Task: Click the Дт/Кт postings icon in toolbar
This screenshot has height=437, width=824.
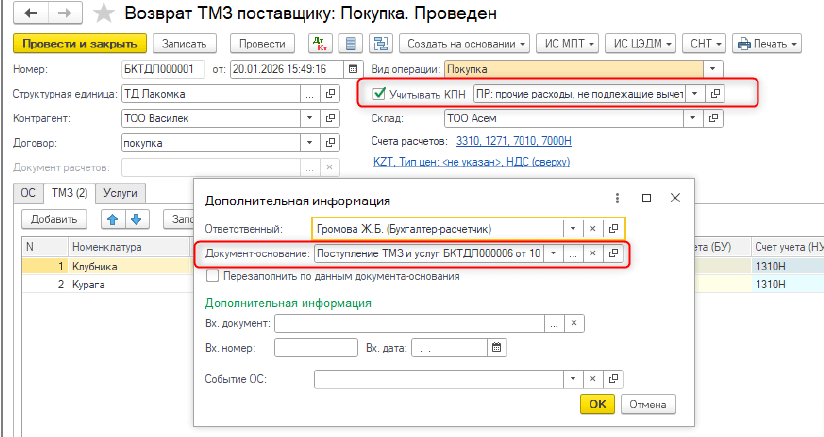Action: 318,44
